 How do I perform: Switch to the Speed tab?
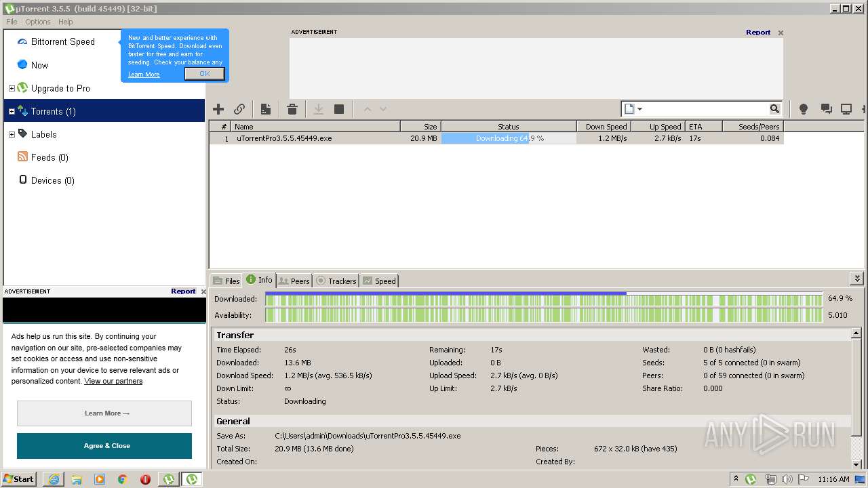tap(379, 281)
